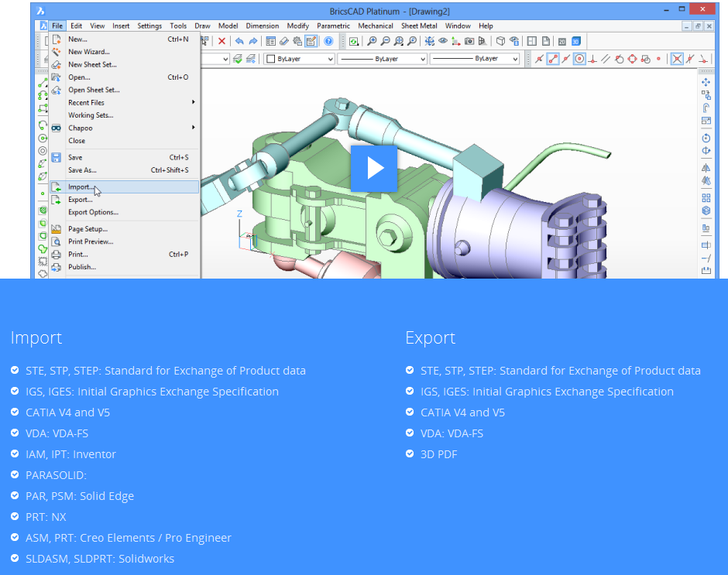The width and height of the screenshot is (728, 575).
Task: Choose Print Preview... from the File menu
Action: click(125, 241)
